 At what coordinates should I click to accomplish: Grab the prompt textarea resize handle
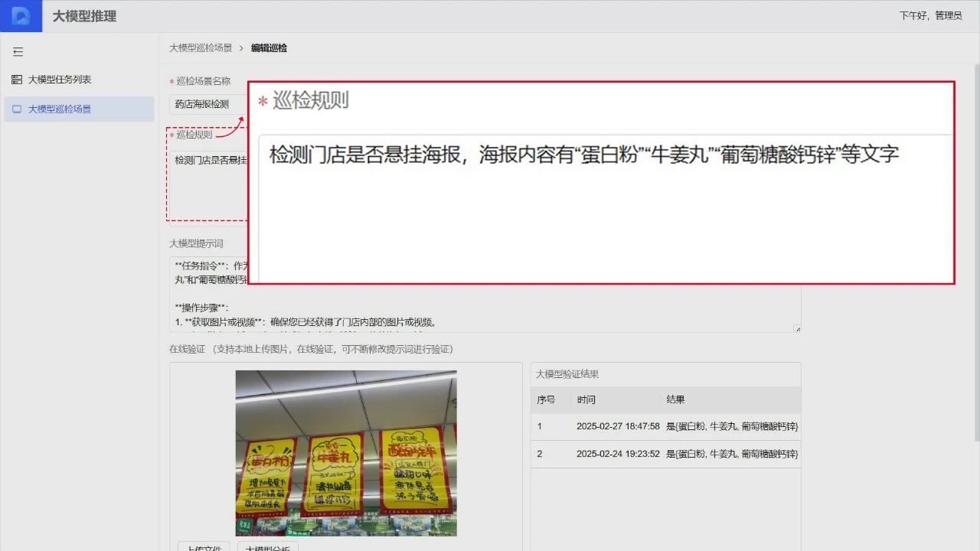pos(797,329)
